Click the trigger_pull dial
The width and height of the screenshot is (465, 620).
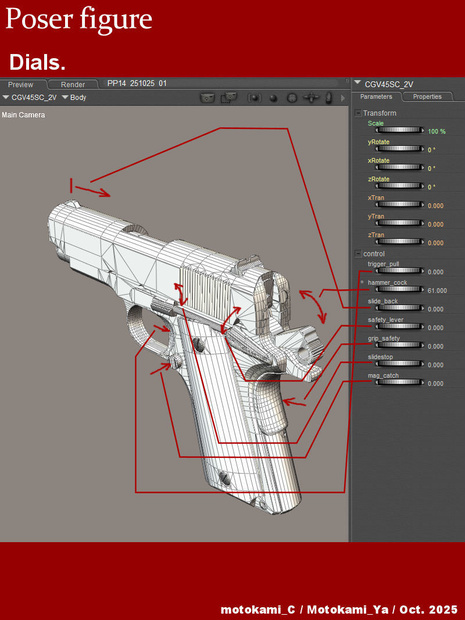[x=399, y=271]
